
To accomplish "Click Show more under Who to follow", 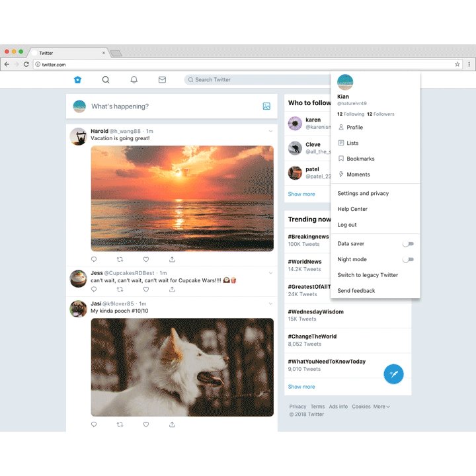I will pyautogui.click(x=301, y=194).
